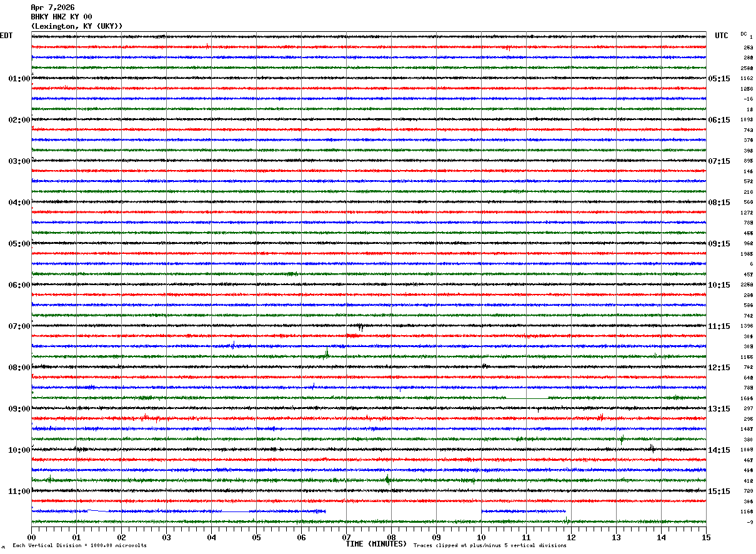Screen dimensions: 756x554
Task: Select the 02:00 EDT row label
Action: click(19, 120)
